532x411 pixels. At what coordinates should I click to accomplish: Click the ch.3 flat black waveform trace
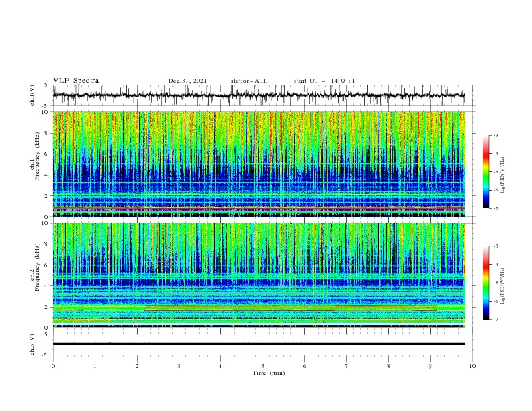coord(259,344)
